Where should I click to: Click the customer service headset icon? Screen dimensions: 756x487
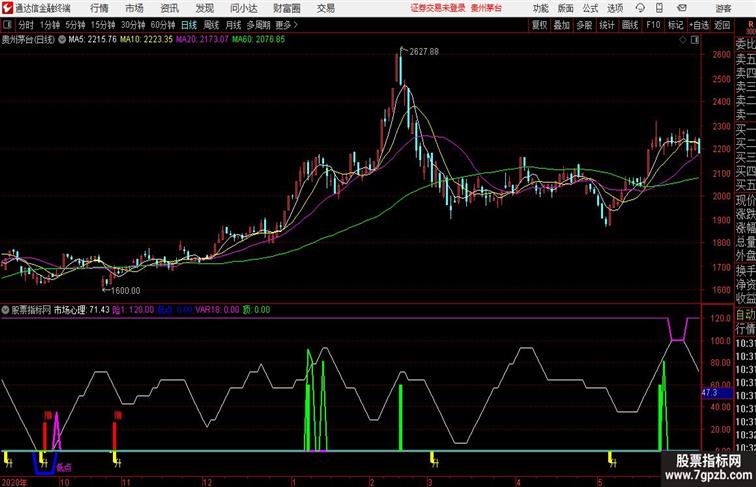[x=640, y=8]
